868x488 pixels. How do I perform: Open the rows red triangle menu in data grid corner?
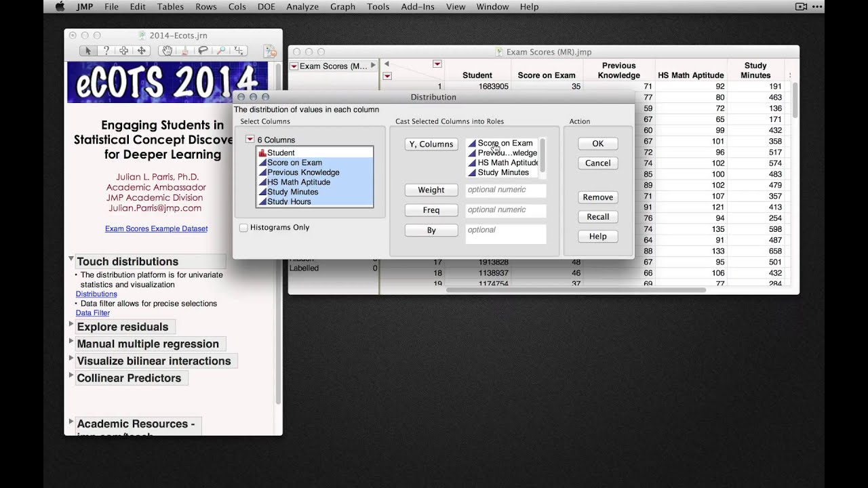(387, 76)
